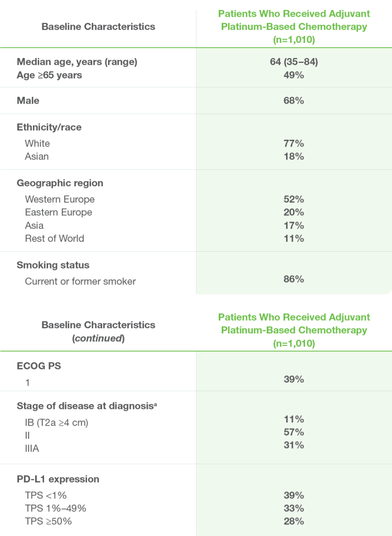This screenshot has width=392, height=536.
Task: Click the White 77% value
Action: pyautogui.click(x=294, y=143)
